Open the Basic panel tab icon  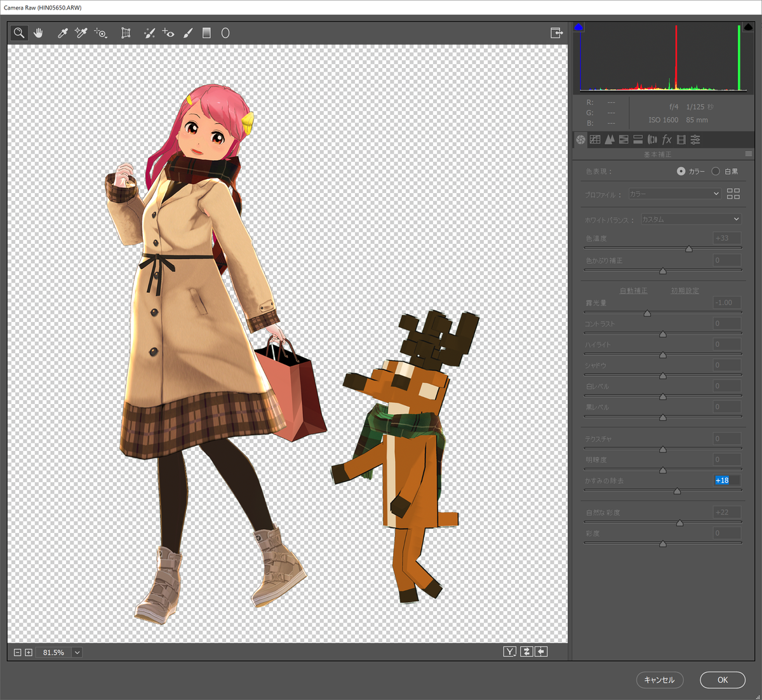click(x=580, y=140)
